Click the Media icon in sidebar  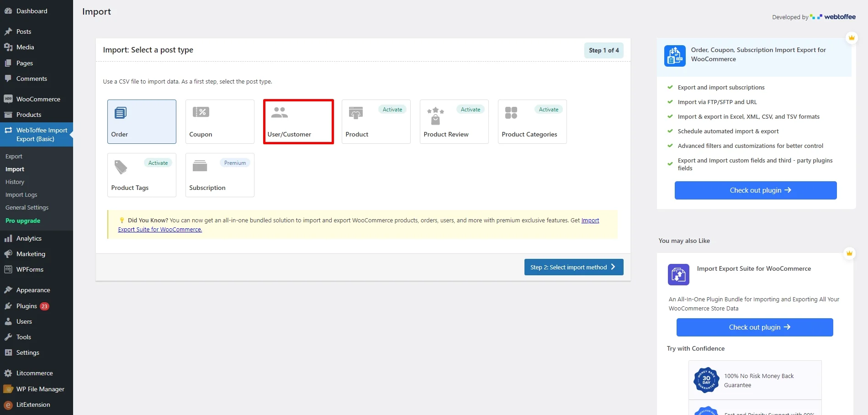(8, 47)
